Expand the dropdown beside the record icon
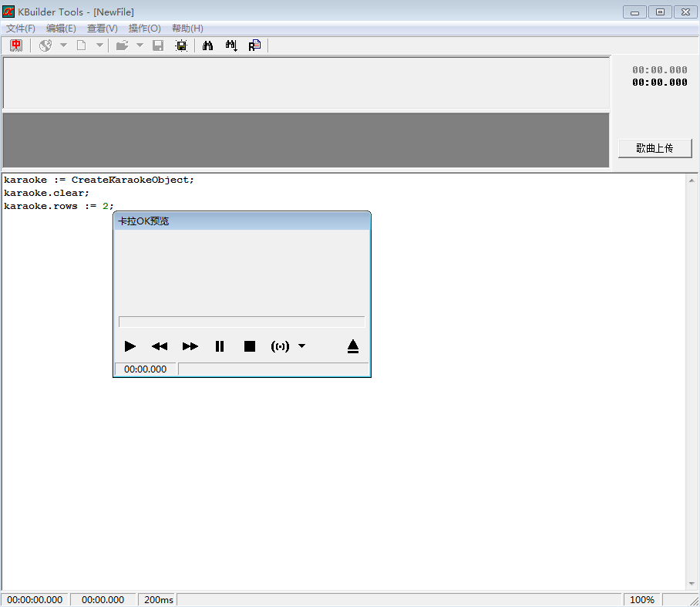 (301, 346)
